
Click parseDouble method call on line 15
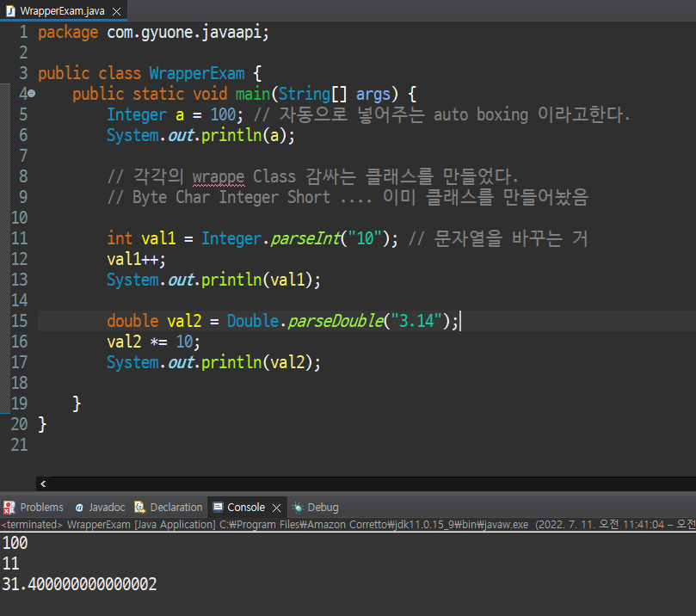click(x=336, y=321)
